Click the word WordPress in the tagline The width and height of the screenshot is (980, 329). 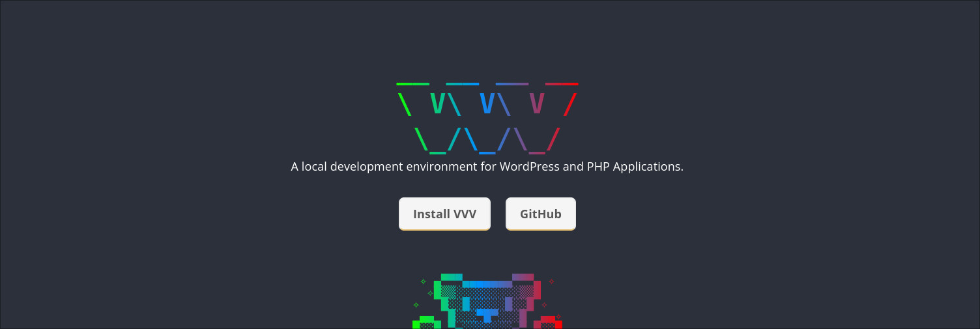(x=529, y=167)
